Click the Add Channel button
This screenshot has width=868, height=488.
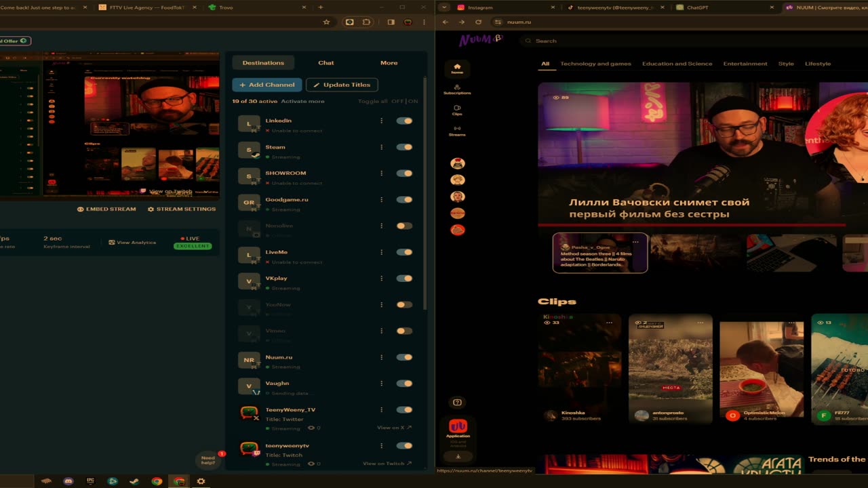click(x=267, y=85)
